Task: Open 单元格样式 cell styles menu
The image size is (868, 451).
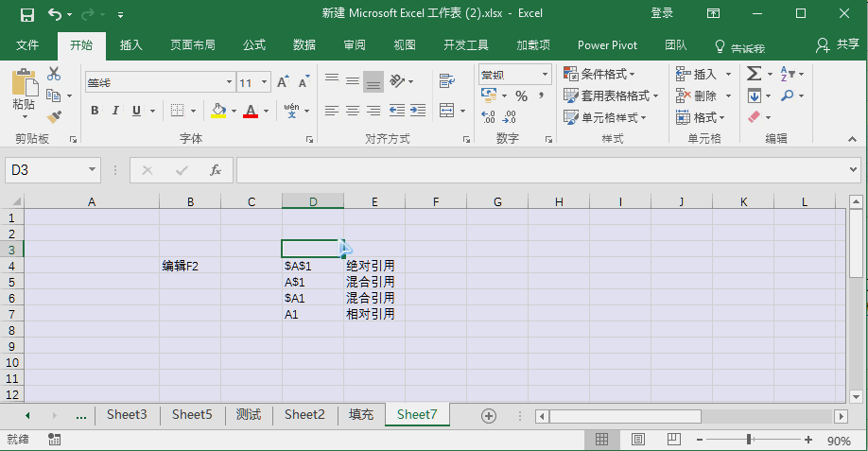Action: 605,117
